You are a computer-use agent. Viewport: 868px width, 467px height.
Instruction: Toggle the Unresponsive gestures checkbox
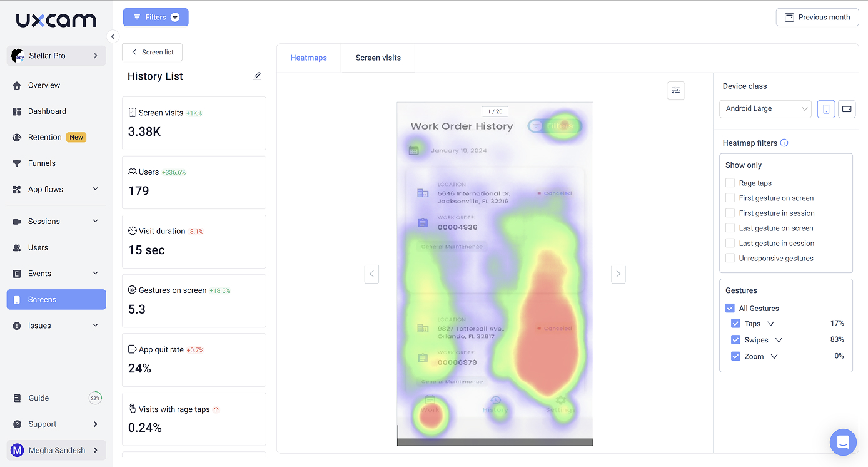tap(730, 258)
